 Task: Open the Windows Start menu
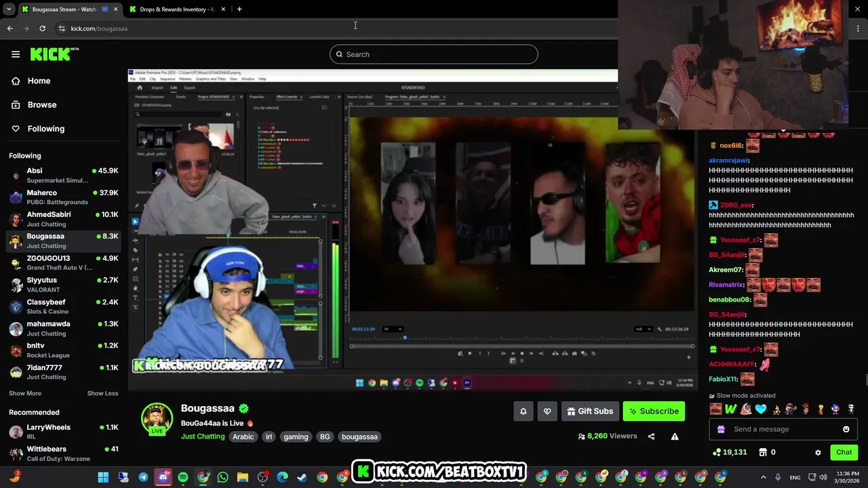pyautogui.click(x=103, y=477)
